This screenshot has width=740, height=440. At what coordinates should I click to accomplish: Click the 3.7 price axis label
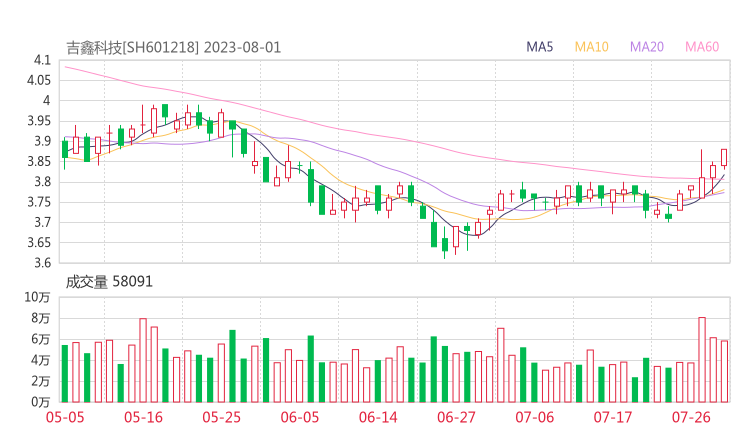[x=42, y=222]
